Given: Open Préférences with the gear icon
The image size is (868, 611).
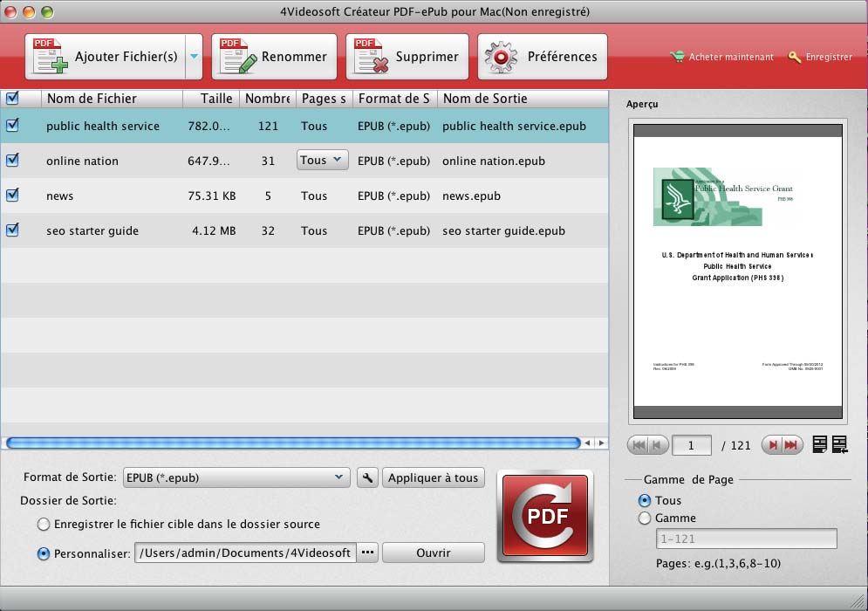Looking at the screenshot, I should pos(542,57).
